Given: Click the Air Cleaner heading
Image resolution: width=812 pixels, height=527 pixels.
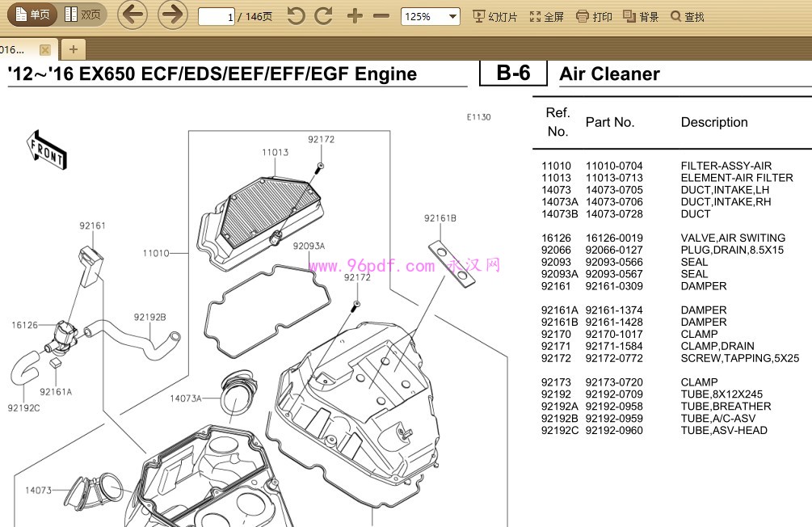Looking at the screenshot, I should 609,74.
